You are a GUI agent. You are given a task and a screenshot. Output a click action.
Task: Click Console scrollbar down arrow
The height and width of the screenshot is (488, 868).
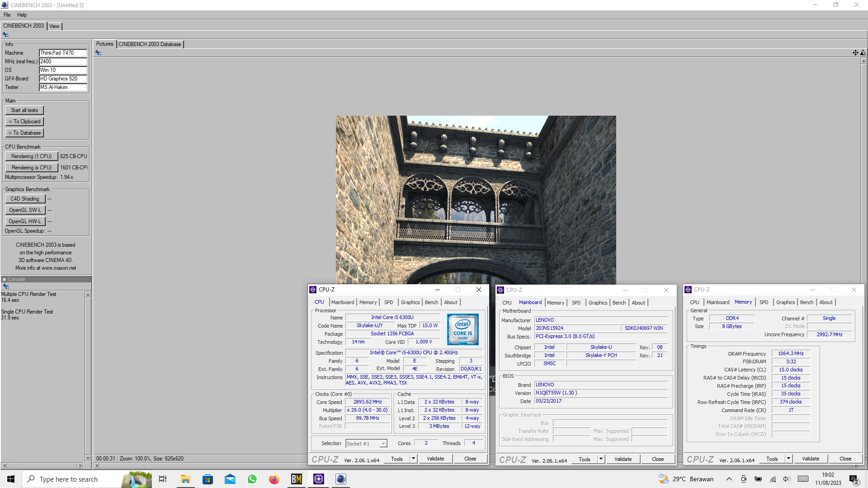coord(88,458)
